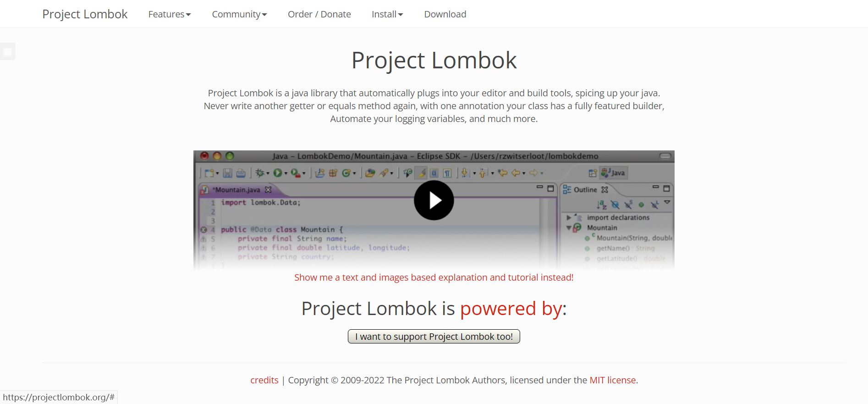Click 'I want to support Project Lombok too!'
The width and height of the screenshot is (868, 404).
point(434,337)
